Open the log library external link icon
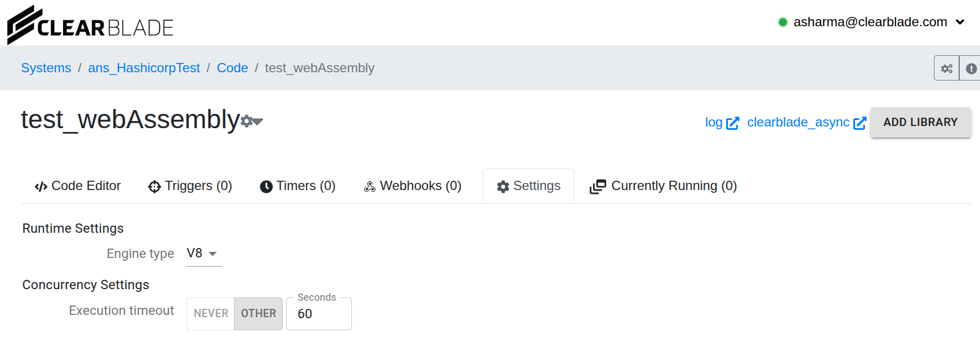980x339 pixels. point(733,123)
